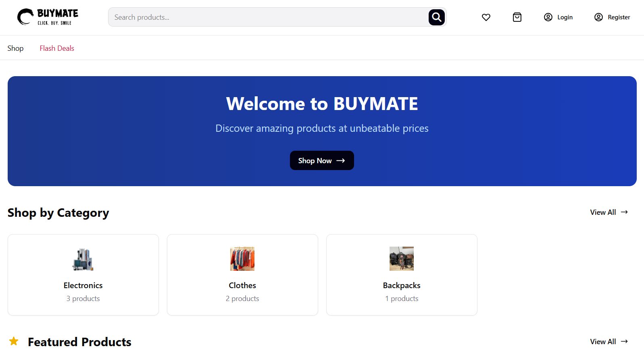Click View All for Shop by Category
Image resolution: width=644 pixels, height=351 pixels.
pos(609,212)
